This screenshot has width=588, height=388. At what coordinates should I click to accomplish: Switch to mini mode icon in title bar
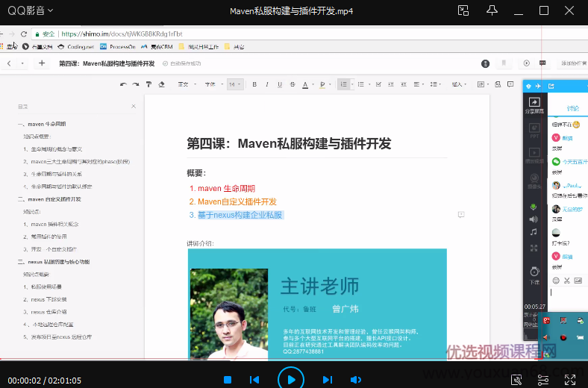(x=463, y=10)
